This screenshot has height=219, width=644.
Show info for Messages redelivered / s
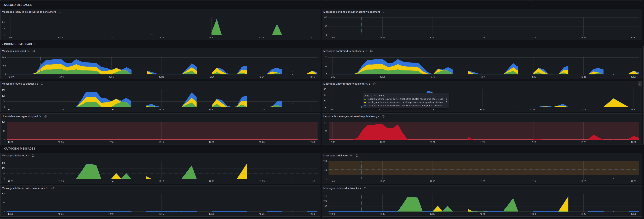357,156
